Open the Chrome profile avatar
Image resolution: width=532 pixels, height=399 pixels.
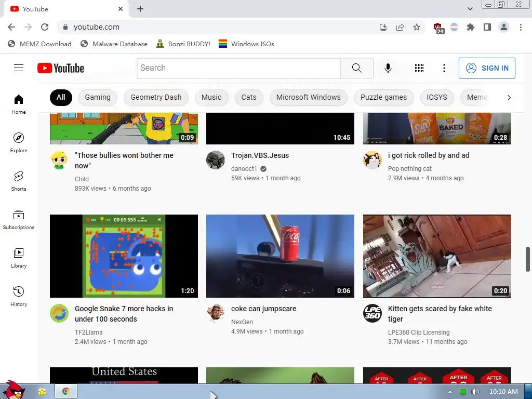(504, 27)
